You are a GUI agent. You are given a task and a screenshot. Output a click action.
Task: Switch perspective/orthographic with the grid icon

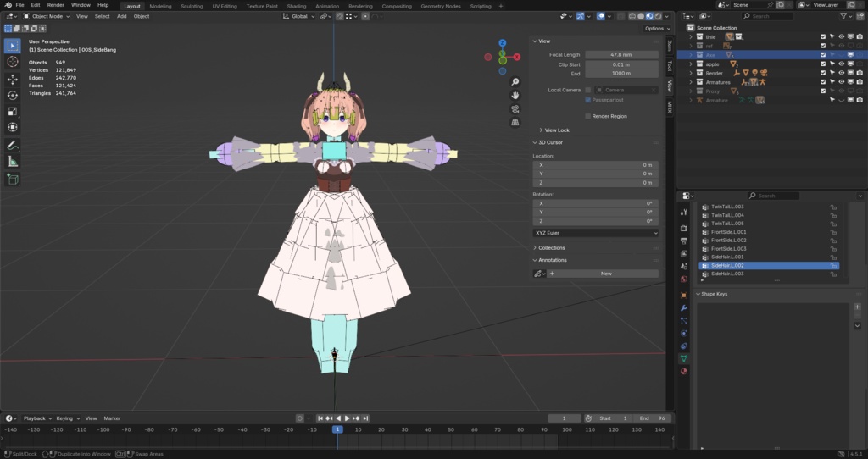coord(515,122)
